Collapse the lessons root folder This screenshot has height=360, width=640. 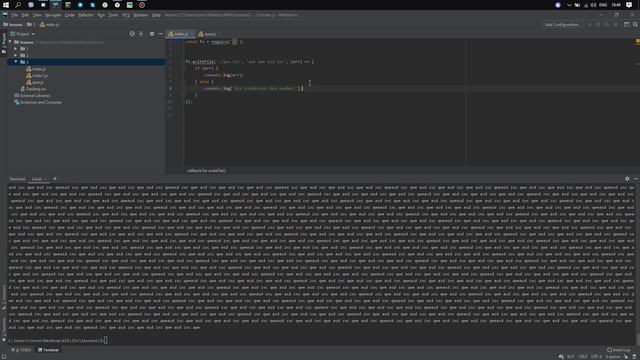[10, 42]
